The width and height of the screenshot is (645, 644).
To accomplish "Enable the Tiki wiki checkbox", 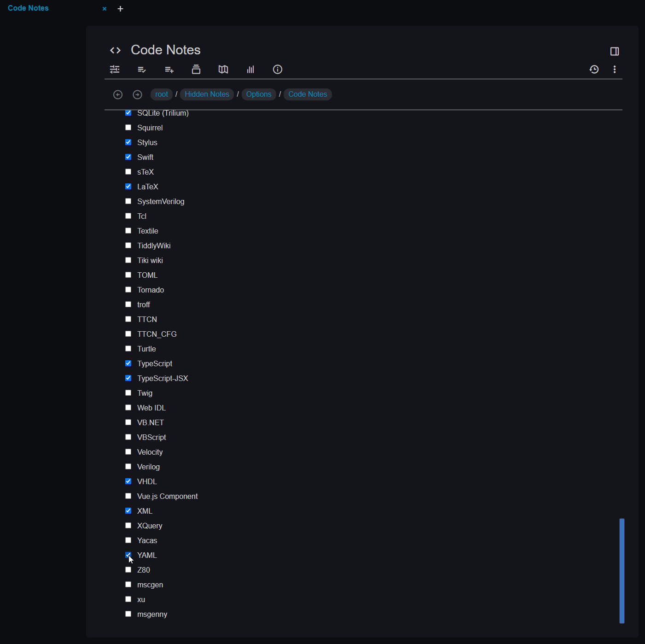I will coord(128,260).
